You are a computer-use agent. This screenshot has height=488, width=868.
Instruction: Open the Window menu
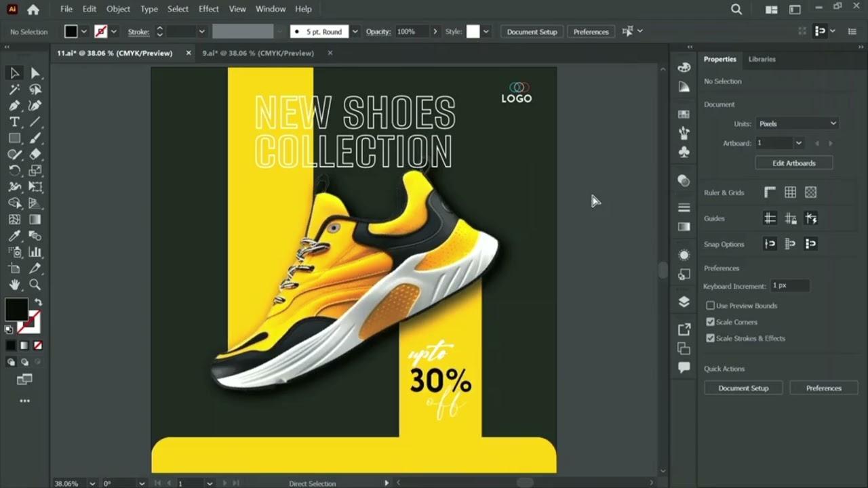[271, 9]
